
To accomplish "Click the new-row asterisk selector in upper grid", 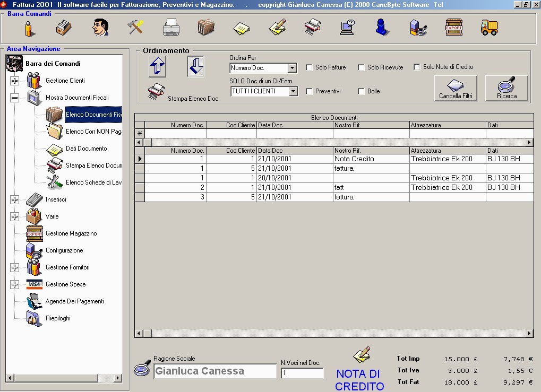I will click(x=140, y=134).
